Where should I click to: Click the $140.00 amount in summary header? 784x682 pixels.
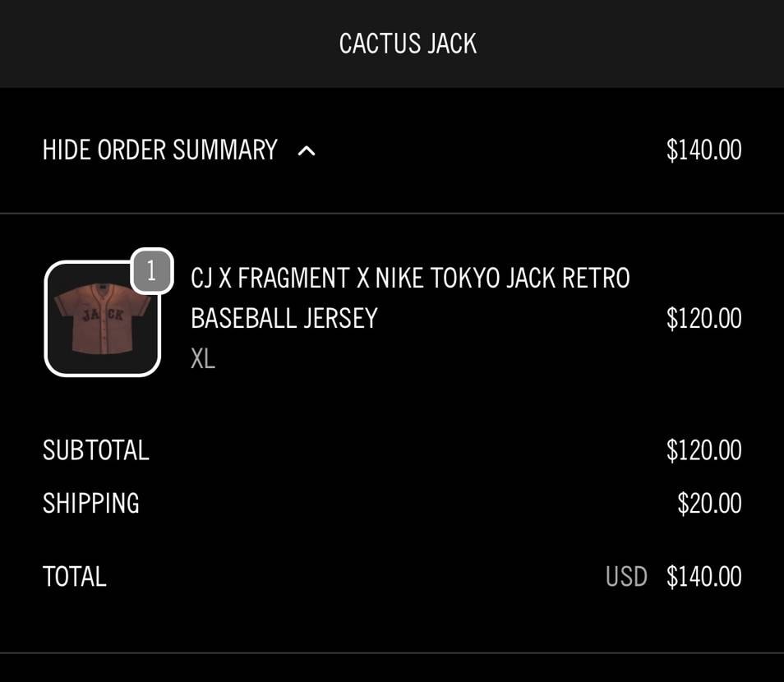[x=703, y=150]
